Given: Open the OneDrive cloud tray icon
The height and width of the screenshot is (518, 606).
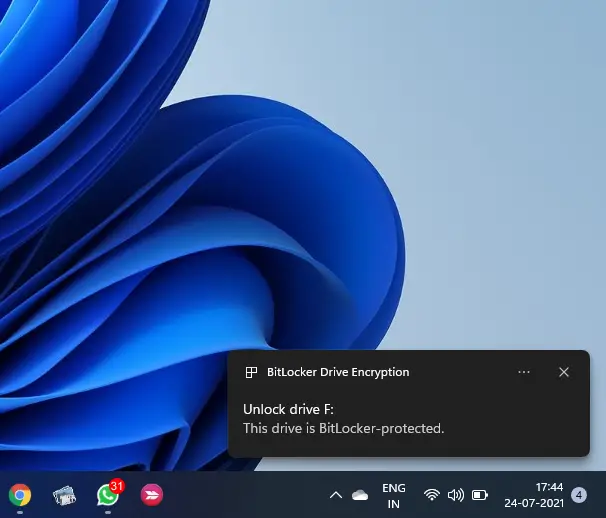Looking at the screenshot, I should point(360,495).
